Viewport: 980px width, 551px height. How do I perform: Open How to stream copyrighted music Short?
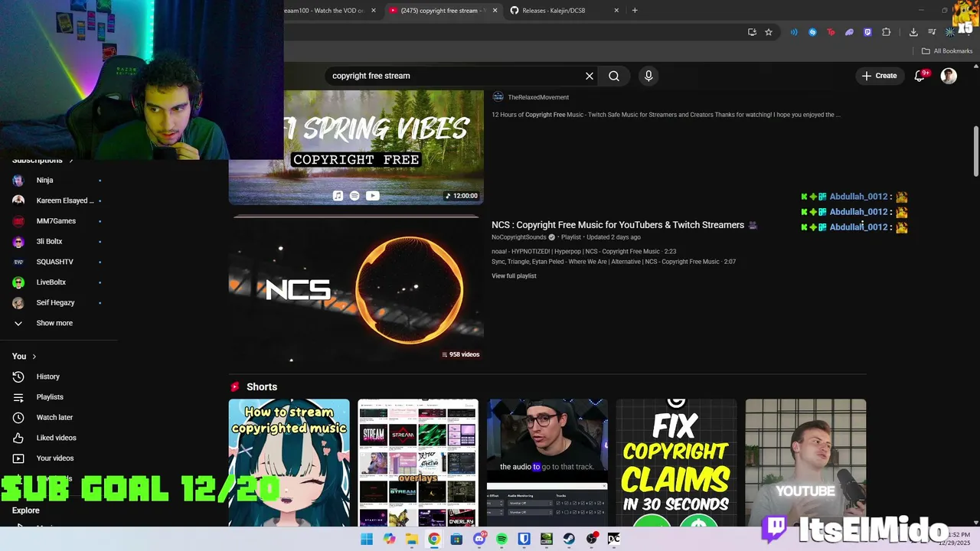289,462
